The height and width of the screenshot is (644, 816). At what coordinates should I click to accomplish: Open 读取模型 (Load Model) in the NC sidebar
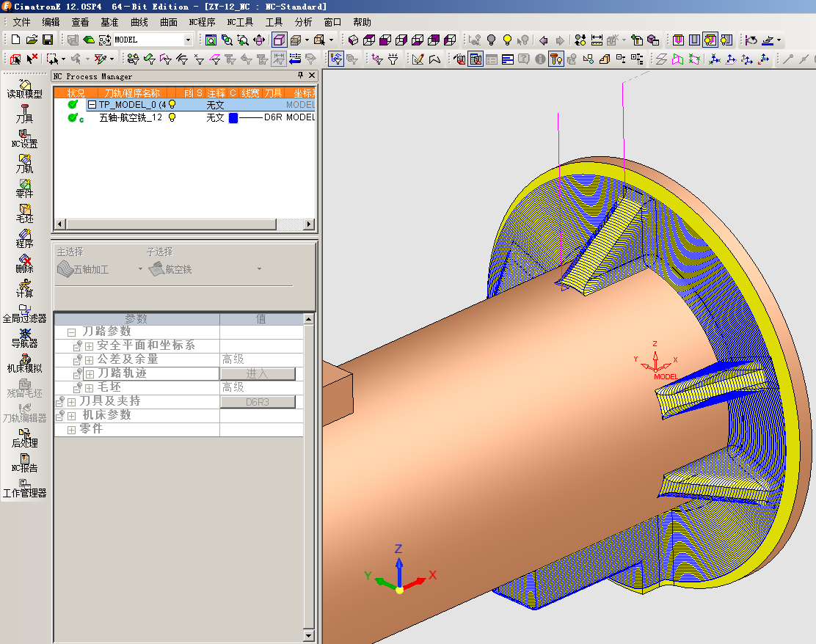click(24, 89)
